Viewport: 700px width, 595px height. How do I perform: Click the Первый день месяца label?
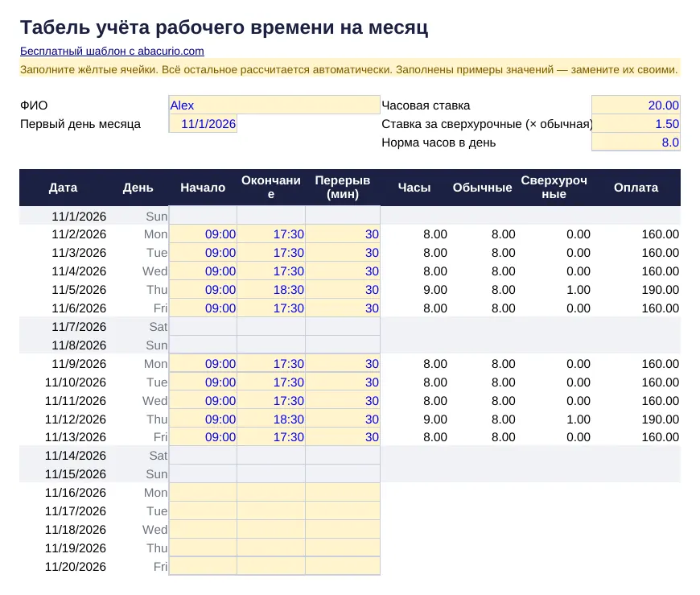tap(80, 124)
